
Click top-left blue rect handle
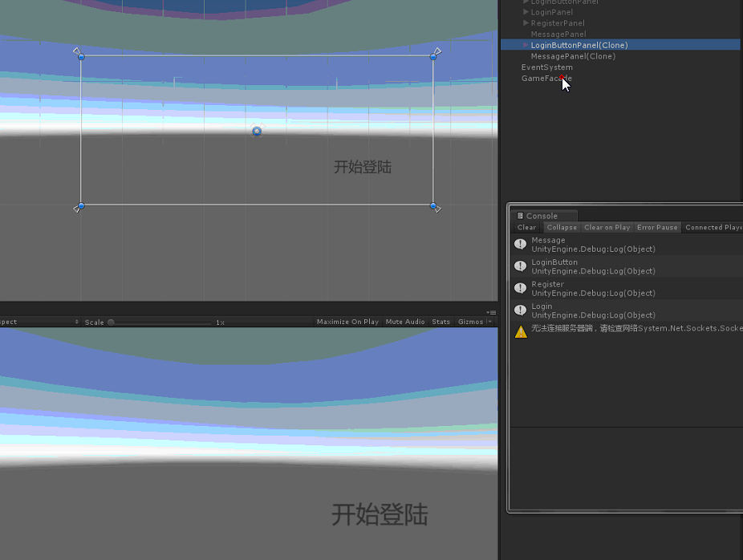(x=81, y=57)
